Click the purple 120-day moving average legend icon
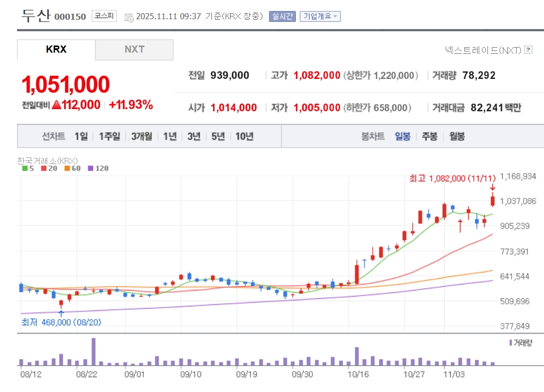This screenshot has width=544, height=392. (x=90, y=168)
